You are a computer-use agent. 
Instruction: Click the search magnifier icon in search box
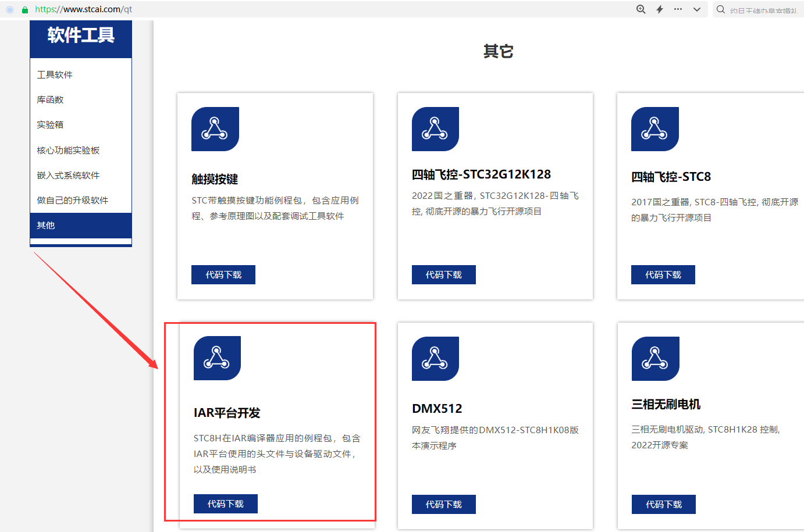pyautogui.click(x=721, y=9)
